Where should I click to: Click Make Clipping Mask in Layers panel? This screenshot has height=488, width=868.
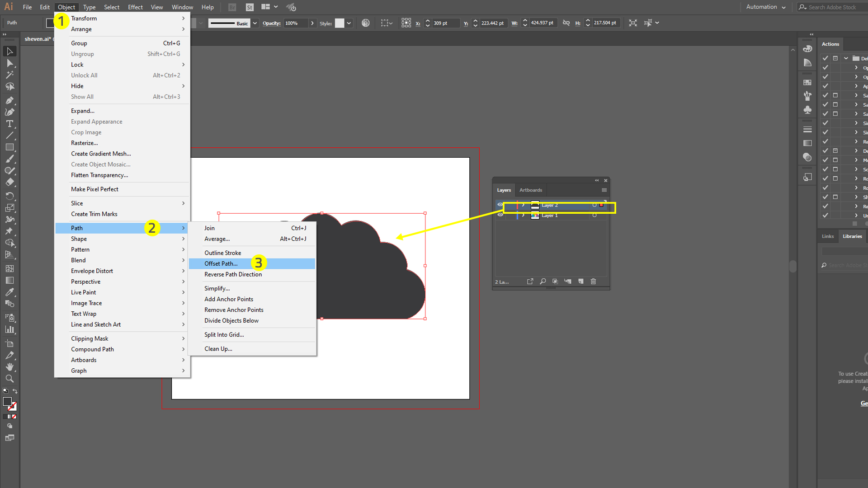(555, 282)
